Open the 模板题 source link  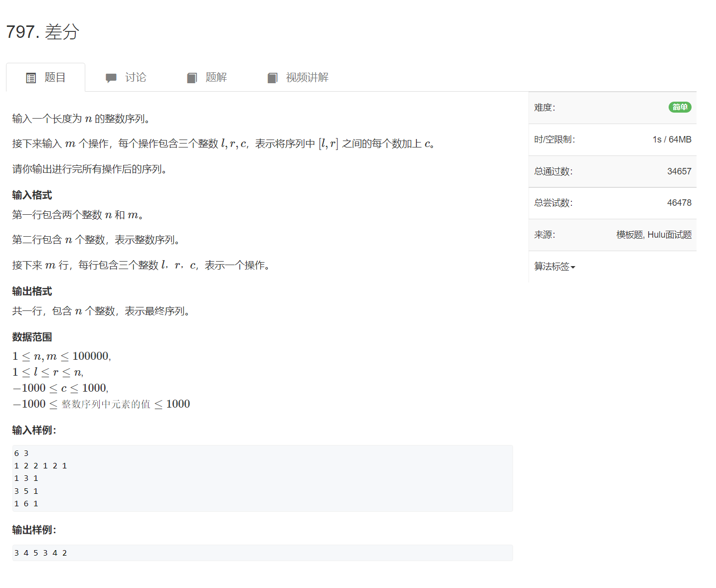pyautogui.click(x=630, y=235)
